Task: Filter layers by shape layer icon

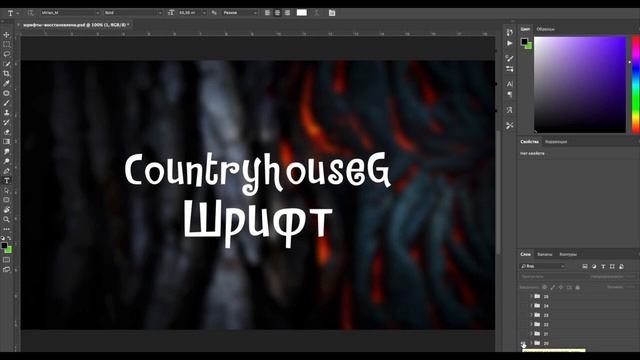Action: (612, 267)
